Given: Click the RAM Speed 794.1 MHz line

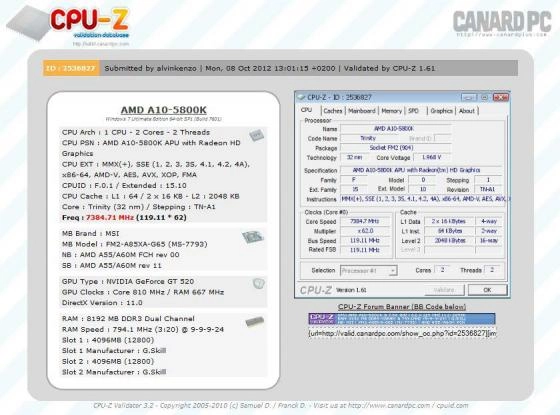Looking at the screenshot, I should tap(143, 329).
